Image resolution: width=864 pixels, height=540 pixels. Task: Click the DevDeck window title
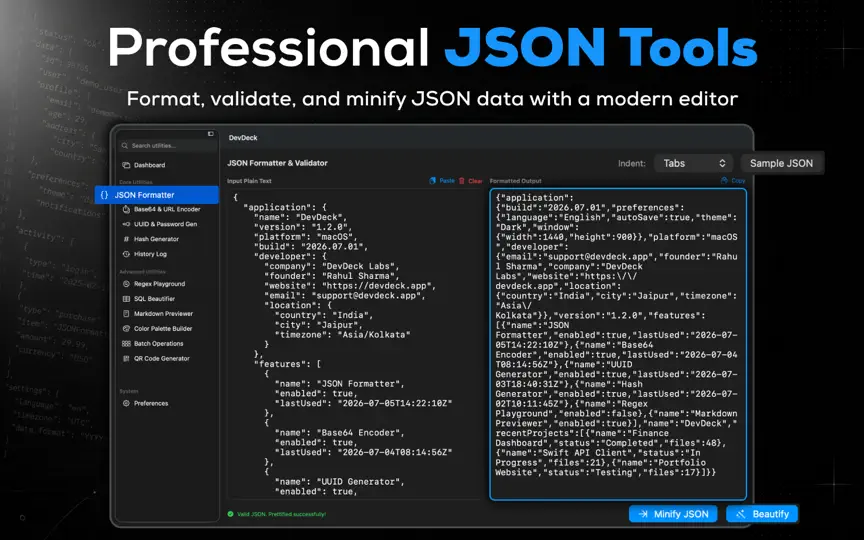(243, 138)
